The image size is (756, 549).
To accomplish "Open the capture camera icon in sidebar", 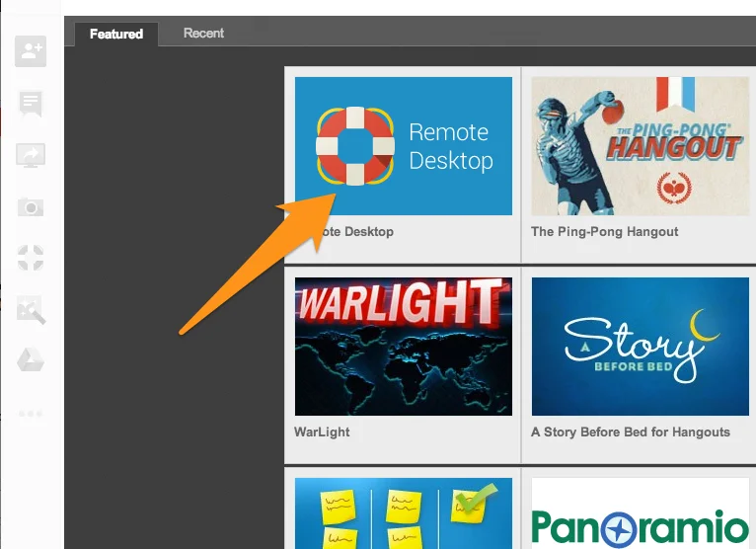I will click(31, 207).
